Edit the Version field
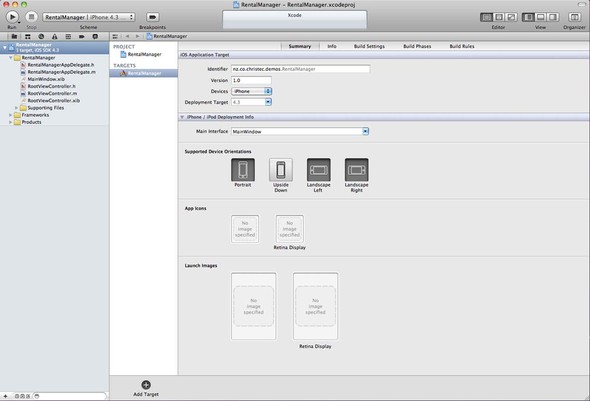 (251, 80)
